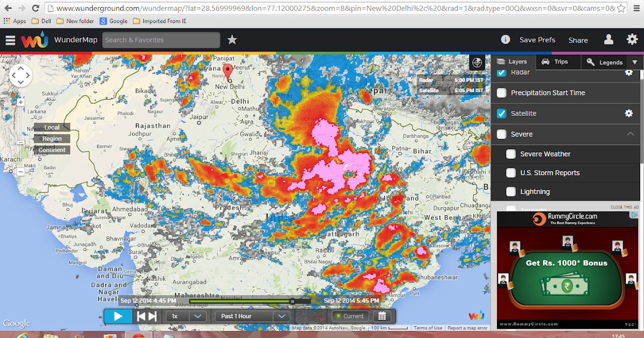Check the Severe layer group checkbox
The image size is (644, 338).
click(x=502, y=134)
